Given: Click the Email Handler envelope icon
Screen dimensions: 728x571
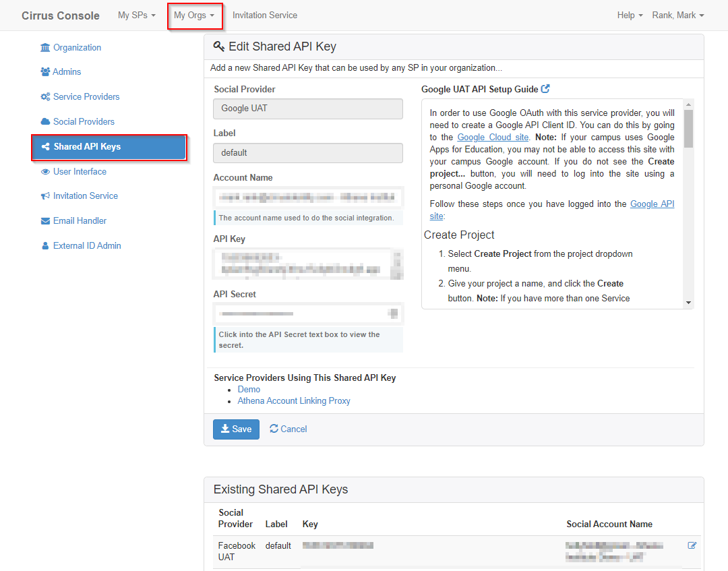Looking at the screenshot, I should [x=45, y=221].
